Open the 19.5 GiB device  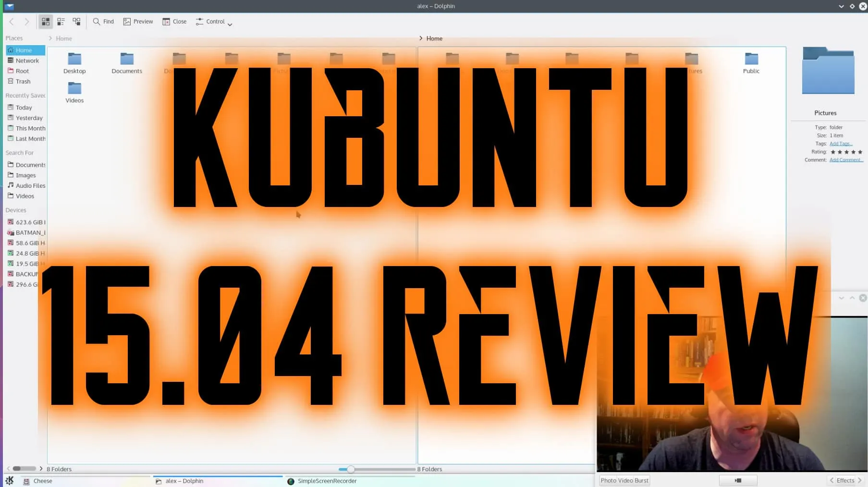pyautogui.click(x=25, y=264)
